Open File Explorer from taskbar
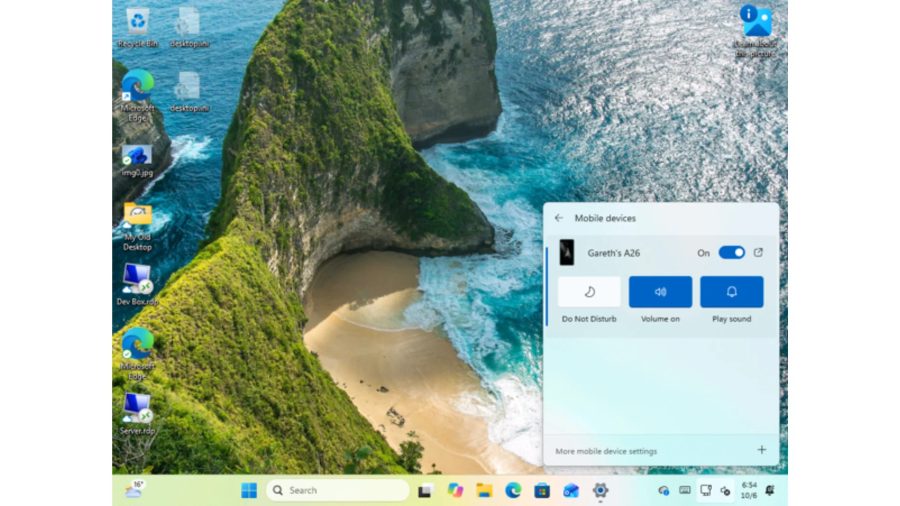Image resolution: width=900 pixels, height=506 pixels. coord(484,491)
